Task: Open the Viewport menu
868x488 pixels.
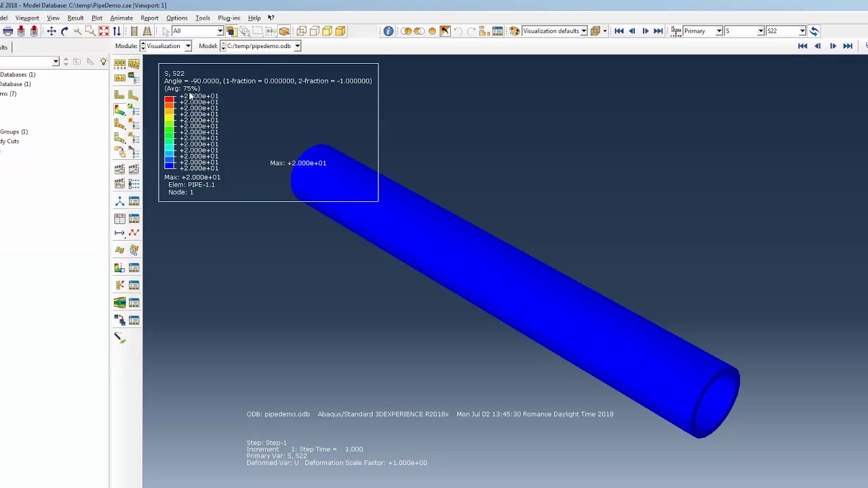Action: click(27, 18)
